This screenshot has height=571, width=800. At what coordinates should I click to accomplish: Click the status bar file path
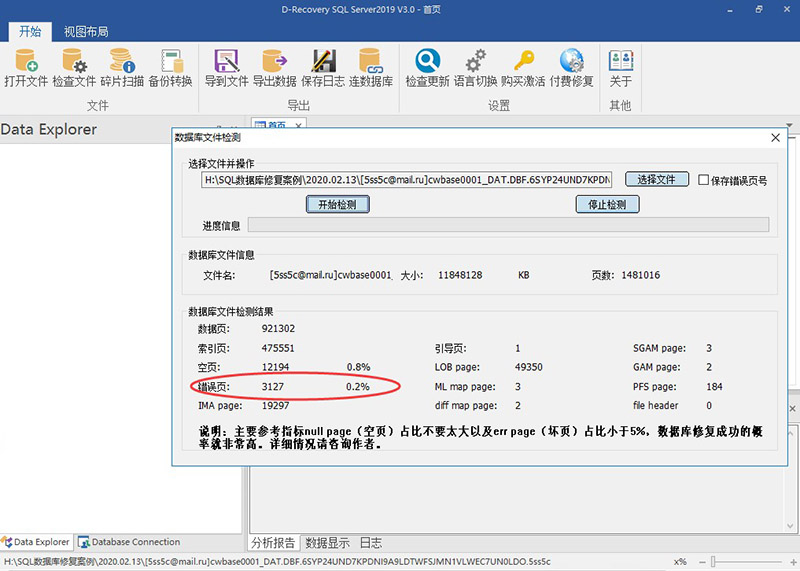click(x=277, y=562)
